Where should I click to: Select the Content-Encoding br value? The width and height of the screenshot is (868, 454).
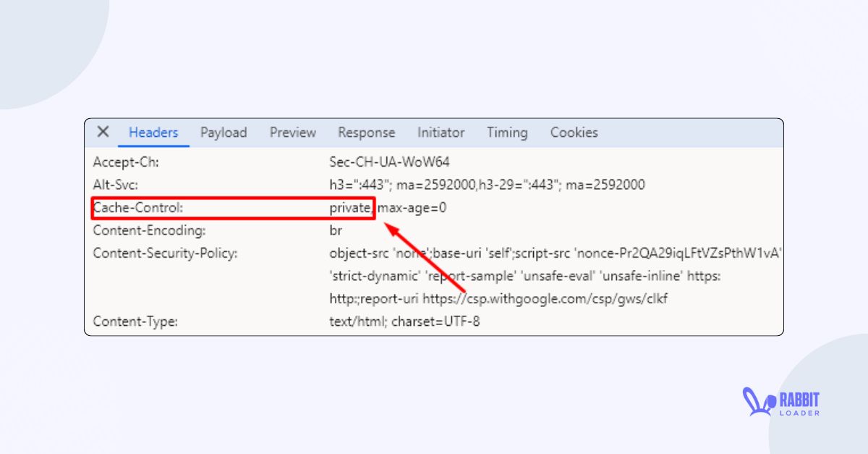(x=333, y=230)
